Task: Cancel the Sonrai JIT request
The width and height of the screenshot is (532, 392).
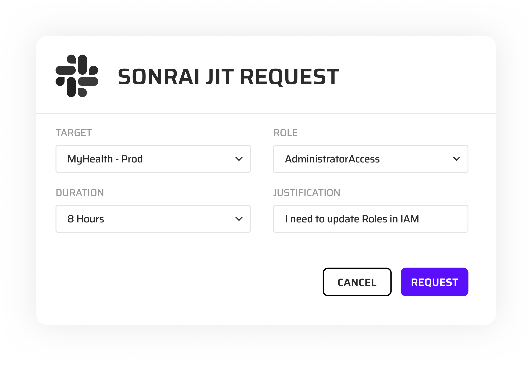Action: click(x=357, y=282)
